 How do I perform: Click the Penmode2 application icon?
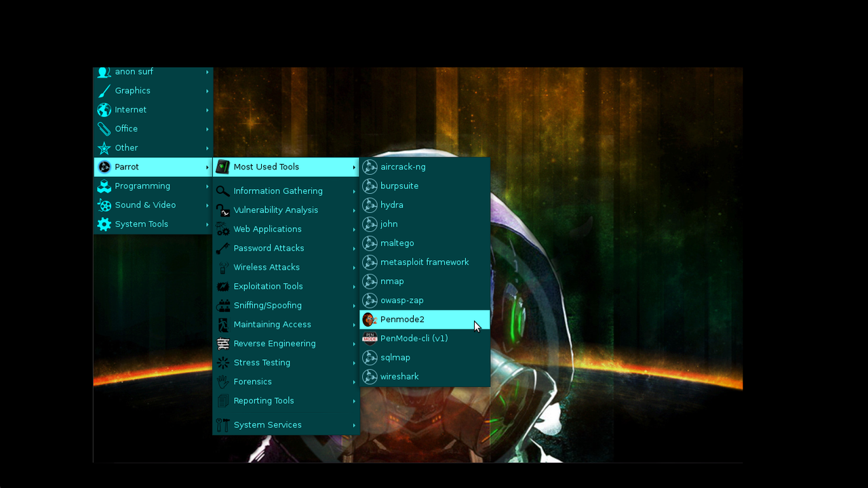(370, 319)
